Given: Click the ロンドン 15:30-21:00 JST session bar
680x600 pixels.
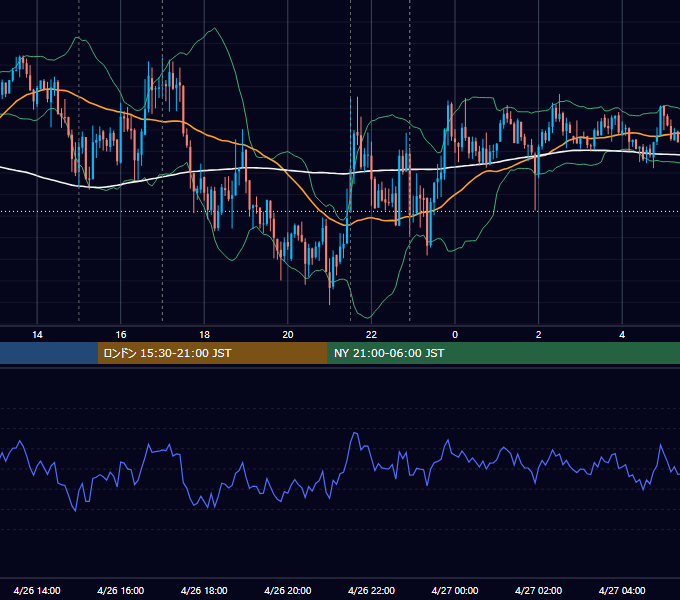Looking at the screenshot, I should pyautogui.click(x=212, y=353).
